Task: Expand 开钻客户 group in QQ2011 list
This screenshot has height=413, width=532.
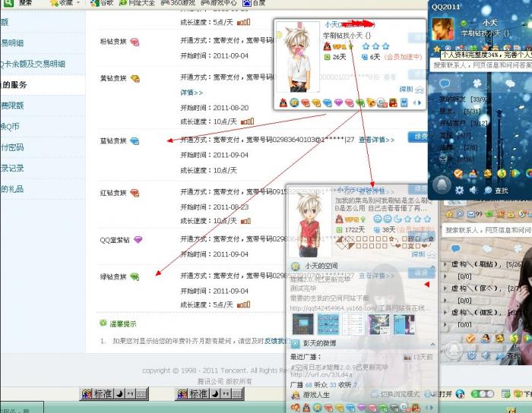Action: click(x=464, y=123)
